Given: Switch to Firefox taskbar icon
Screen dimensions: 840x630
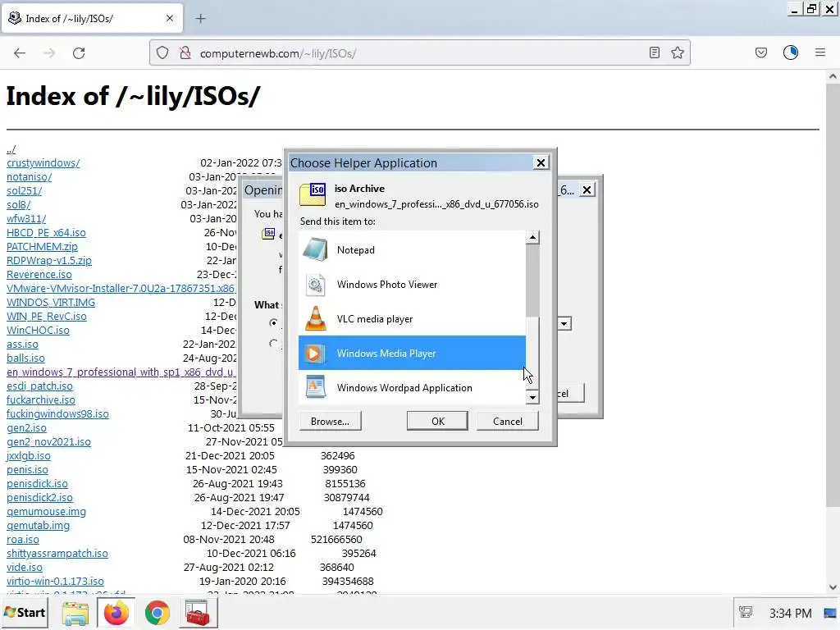Looking at the screenshot, I should [116, 613].
